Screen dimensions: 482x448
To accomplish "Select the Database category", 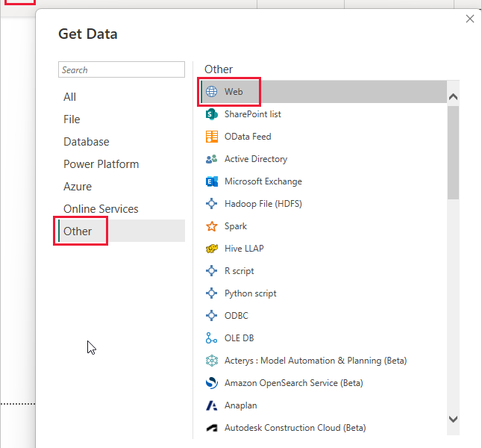I will 87,142.
